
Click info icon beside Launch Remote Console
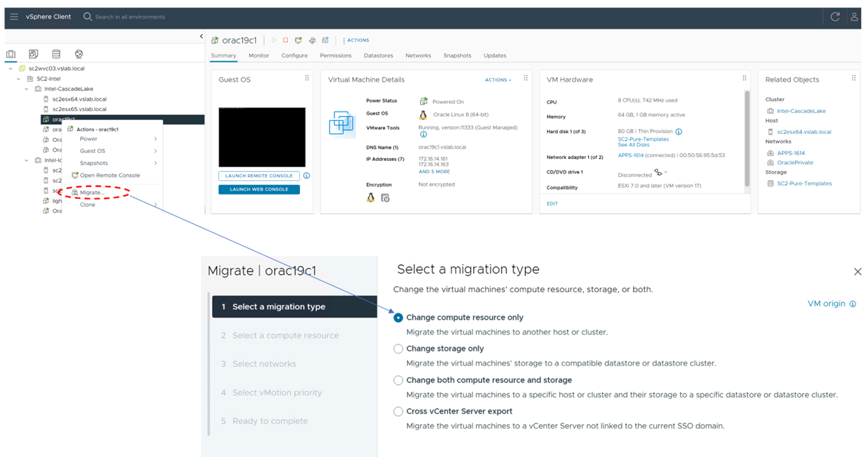tap(306, 176)
